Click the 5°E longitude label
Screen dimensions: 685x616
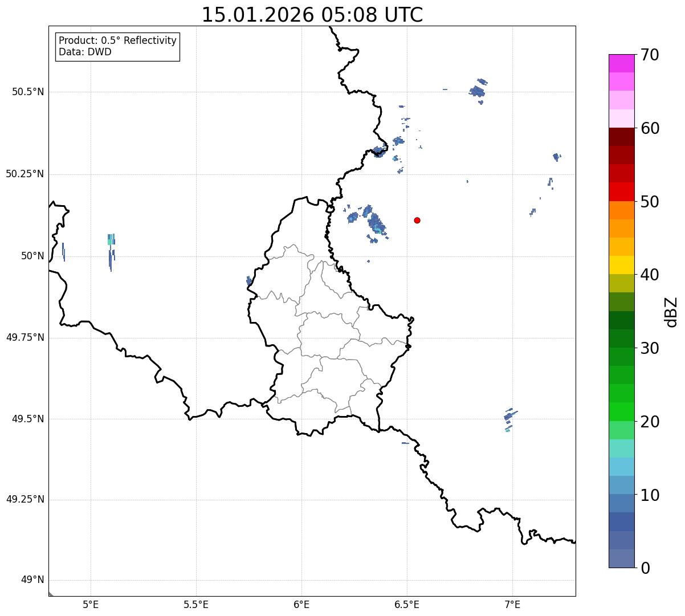[91, 605]
